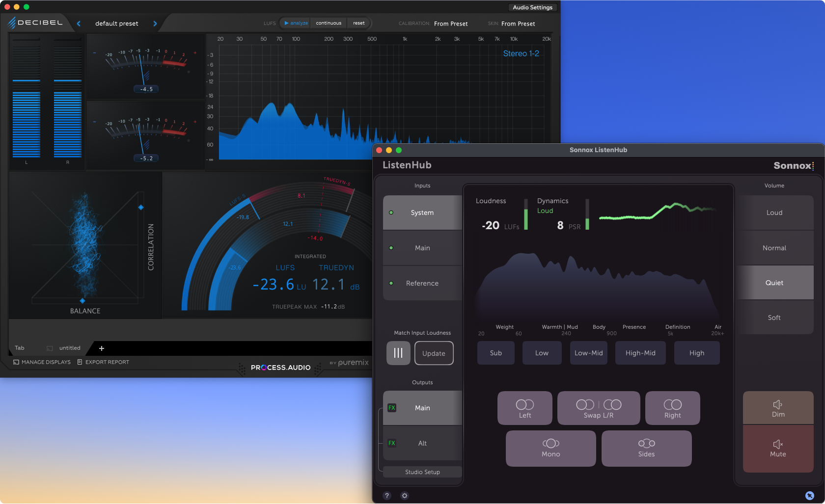Toggle FX on Main output
The height and width of the screenshot is (504, 825).
[x=392, y=408]
